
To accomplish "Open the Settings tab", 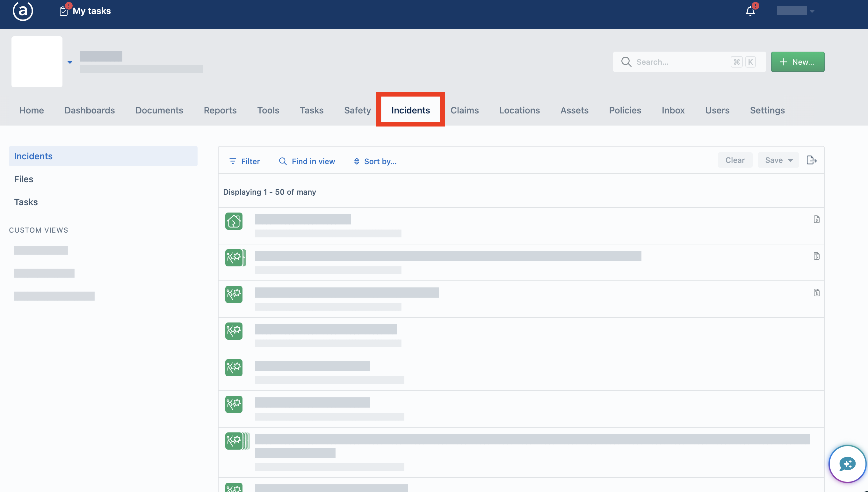I will click(x=767, y=110).
